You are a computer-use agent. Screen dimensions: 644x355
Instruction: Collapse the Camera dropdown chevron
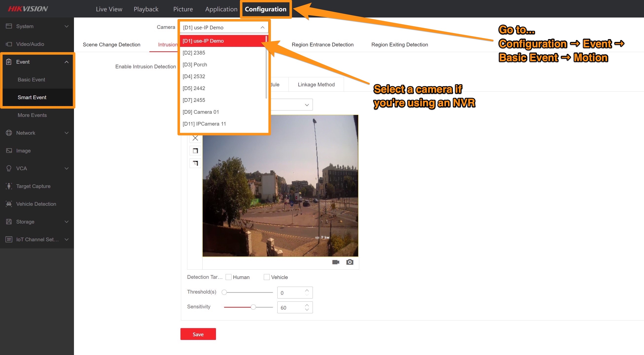pos(262,28)
